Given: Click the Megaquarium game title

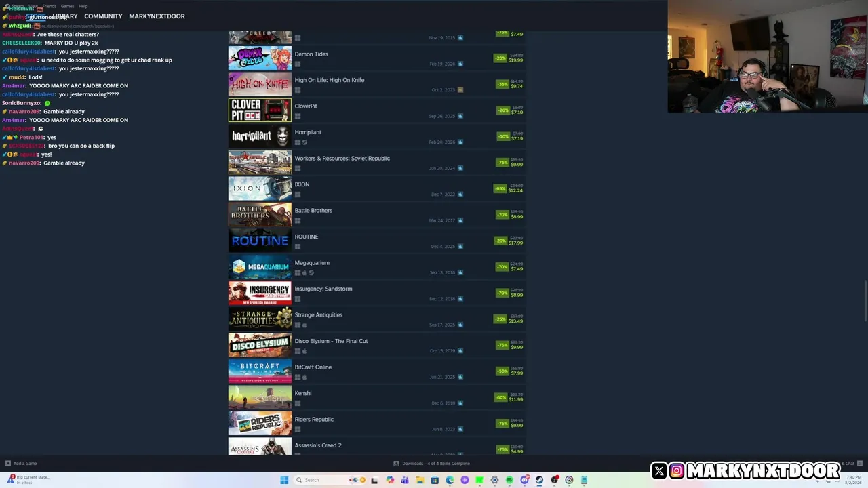Looking at the screenshot, I should click(x=312, y=263).
